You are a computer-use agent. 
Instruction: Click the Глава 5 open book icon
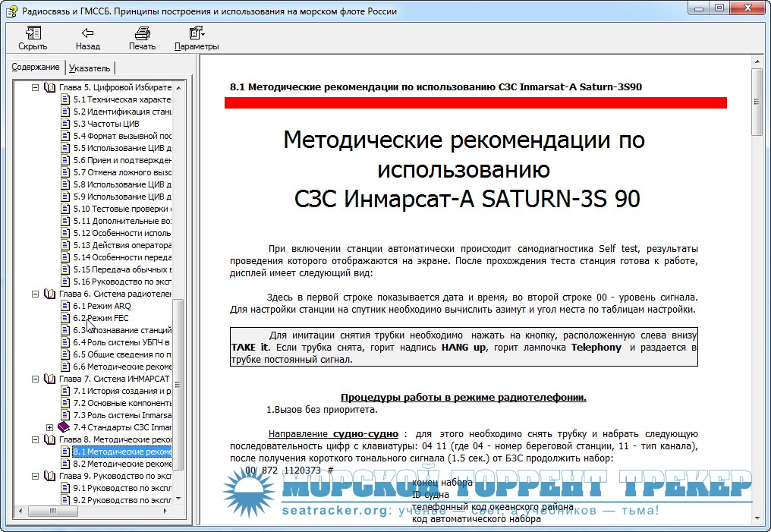pyautogui.click(x=49, y=87)
